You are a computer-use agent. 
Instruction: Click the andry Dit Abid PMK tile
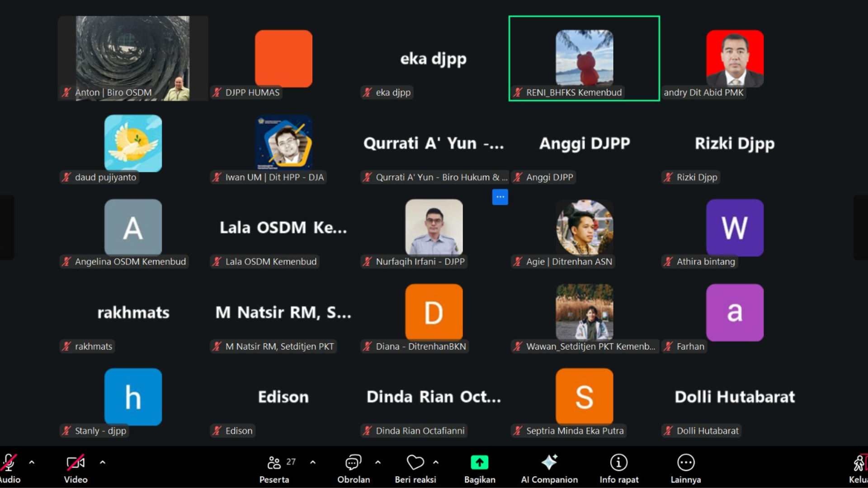pos(735,58)
